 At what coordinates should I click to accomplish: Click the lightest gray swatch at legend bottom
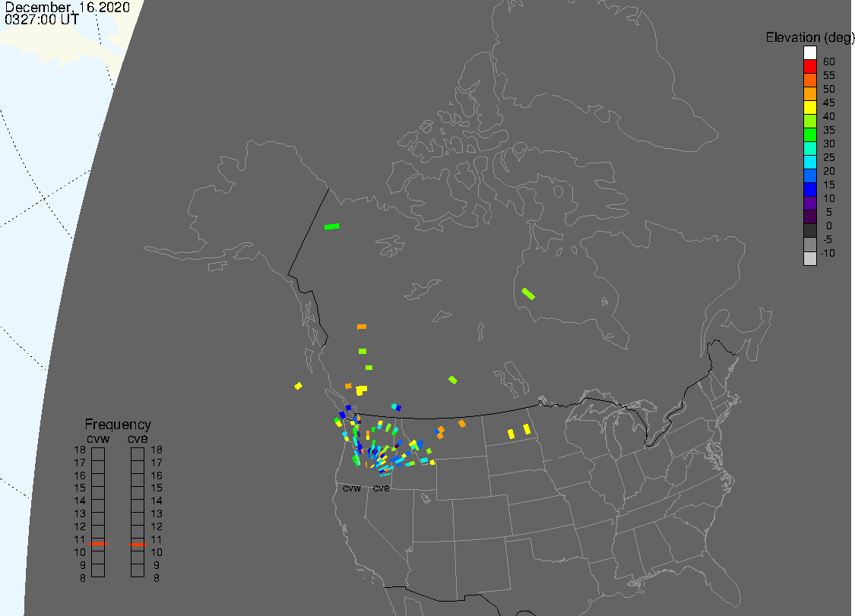tap(809, 257)
